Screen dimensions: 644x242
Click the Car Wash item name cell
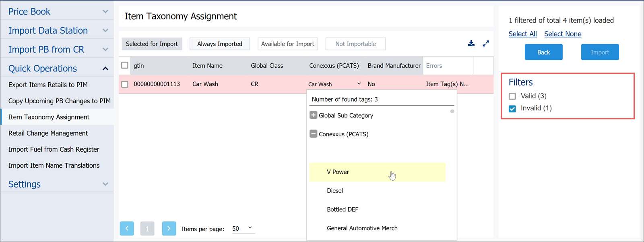[x=205, y=84]
